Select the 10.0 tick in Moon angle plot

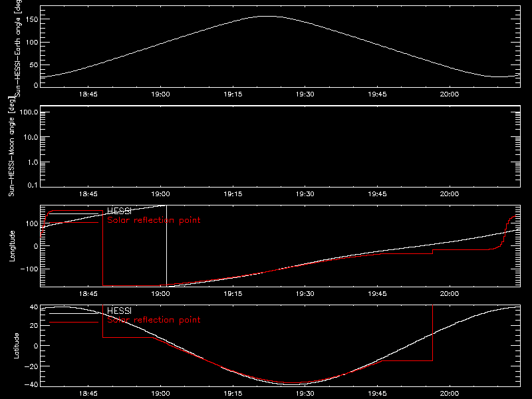pos(31,138)
